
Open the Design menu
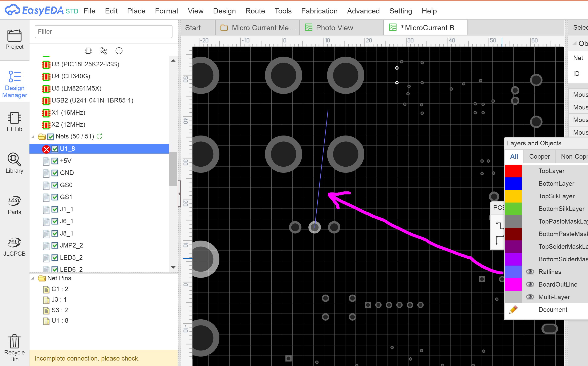point(224,11)
